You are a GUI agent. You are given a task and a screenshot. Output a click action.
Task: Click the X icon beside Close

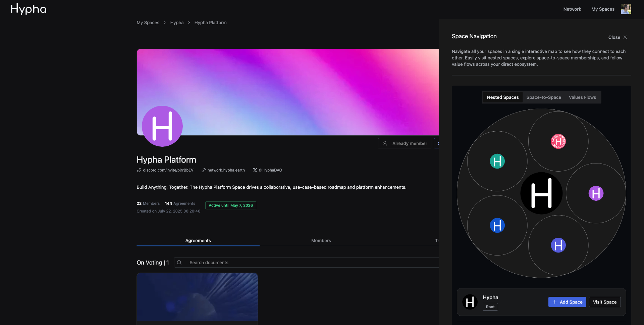click(x=625, y=37)
